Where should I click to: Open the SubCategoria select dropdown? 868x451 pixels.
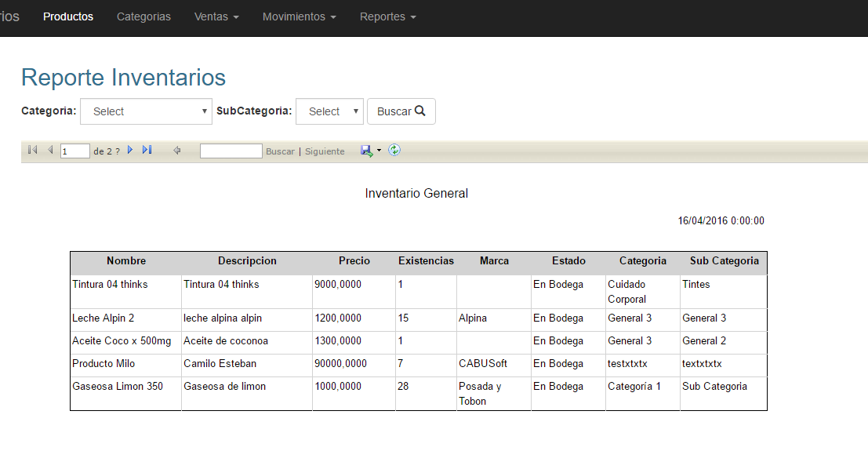pyautogui.click(x=329, y=111)
